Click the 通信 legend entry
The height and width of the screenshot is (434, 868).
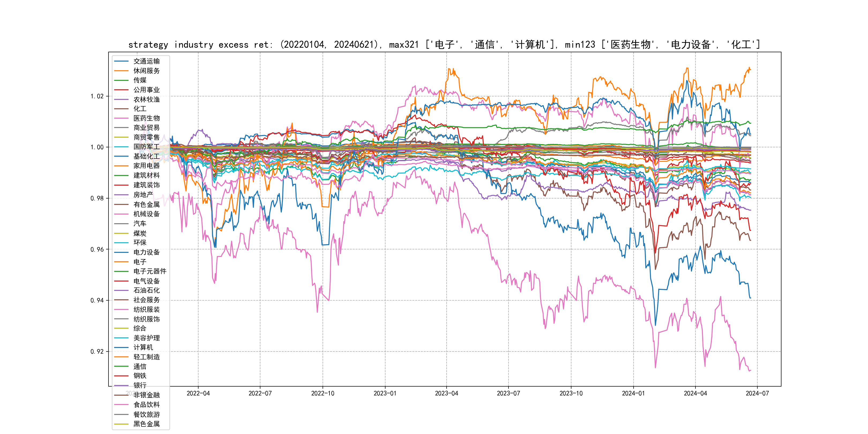140,366
